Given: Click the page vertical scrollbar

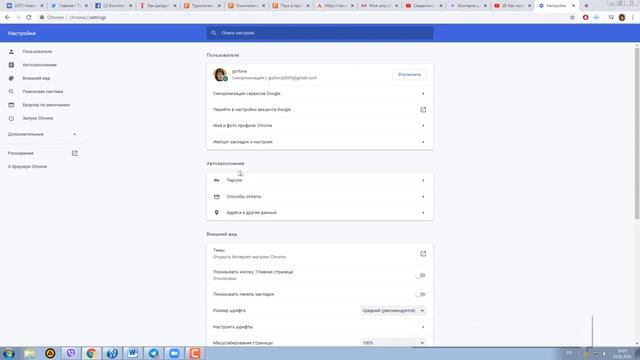Looking at the screenshot, I should 637,135.
